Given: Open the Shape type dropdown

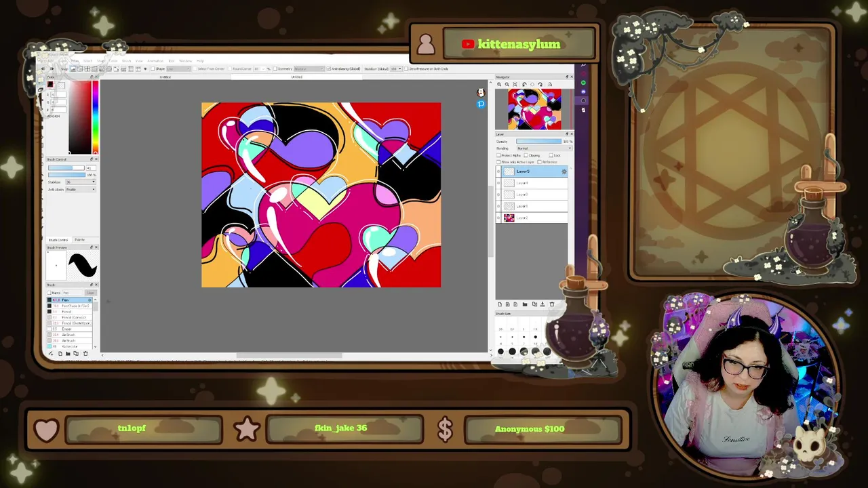Looking at the screenshot, I should pyautogui.click(x=178, y=69).
